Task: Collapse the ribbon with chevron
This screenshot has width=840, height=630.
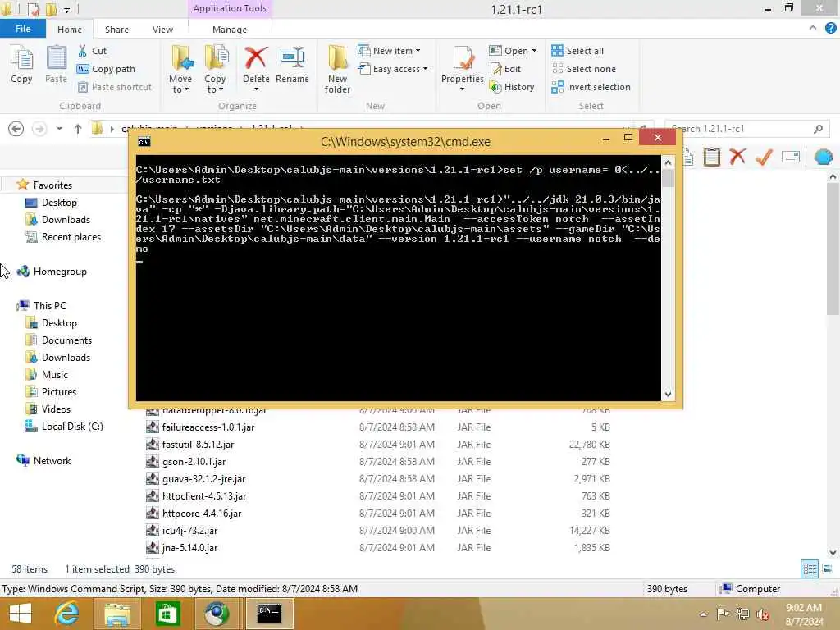Action: (x=813, y=28)
